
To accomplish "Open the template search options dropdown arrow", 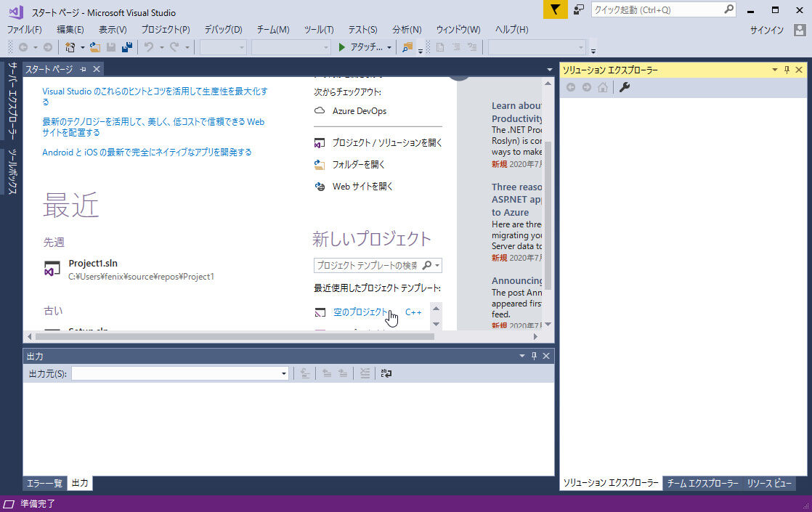I will (x=437, y=266).
